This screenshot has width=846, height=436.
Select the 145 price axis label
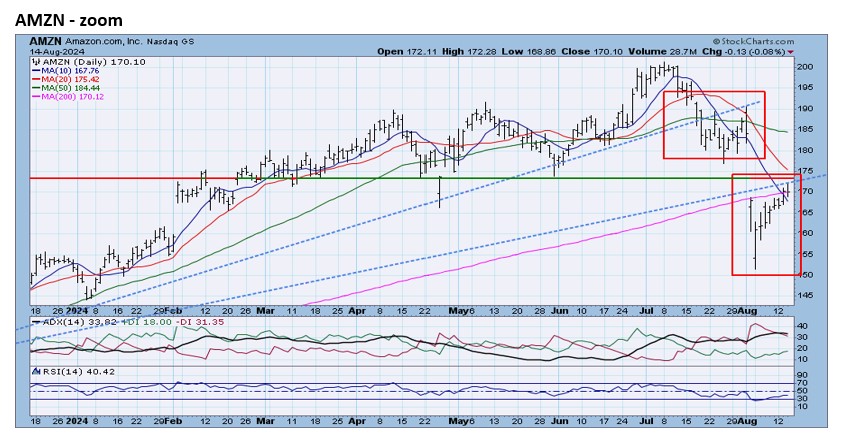tap(805, 296)
